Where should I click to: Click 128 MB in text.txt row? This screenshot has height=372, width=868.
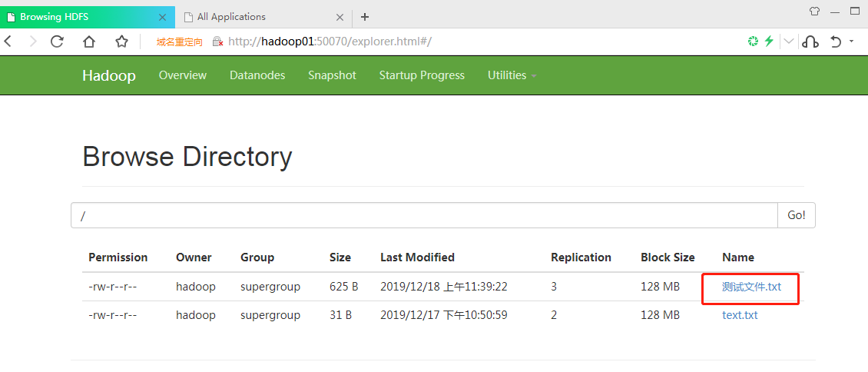pyautogui.click(x=660, y=316)
